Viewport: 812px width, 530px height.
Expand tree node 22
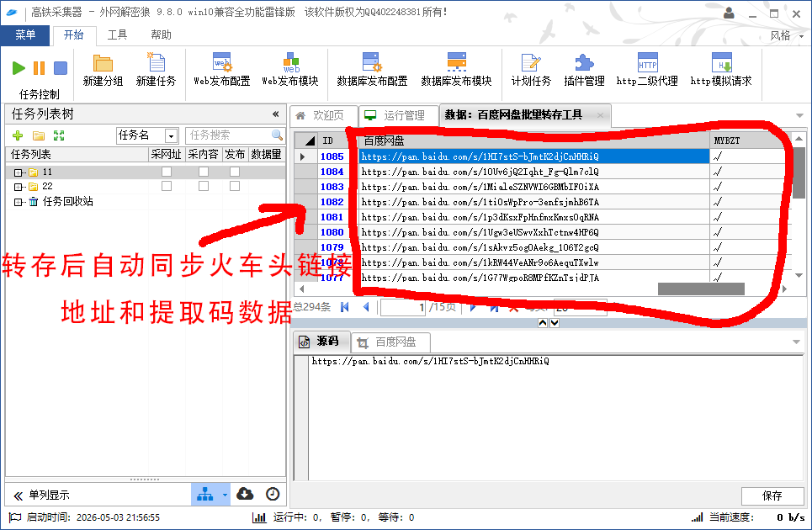click(19, 187)
